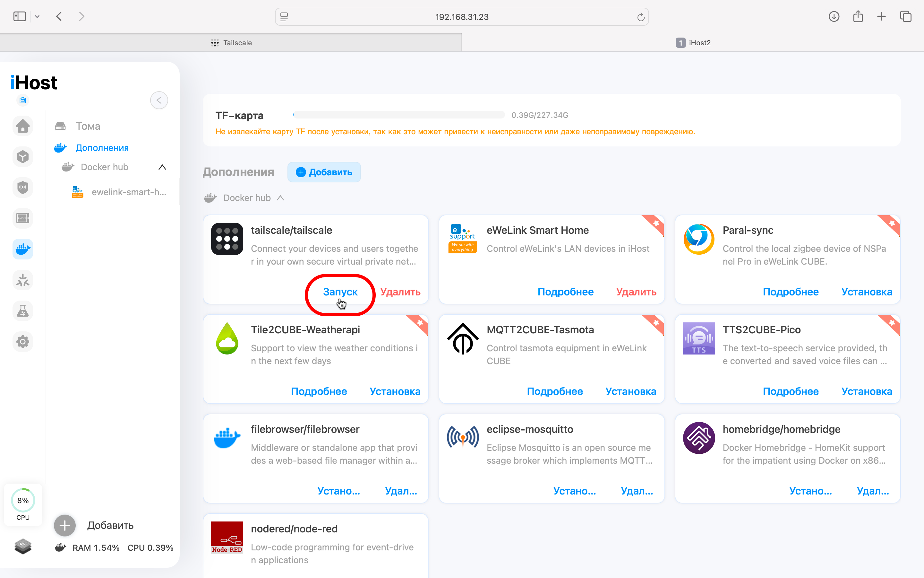Click the eWeLink Smart Home card icon

463,239
